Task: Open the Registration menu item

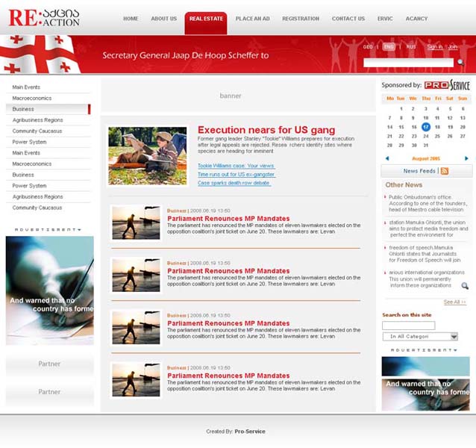Action: [301, 19]
